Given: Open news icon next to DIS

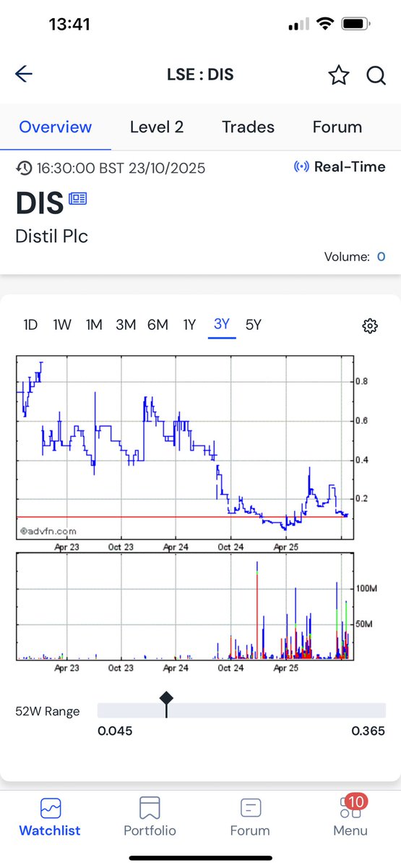Looking at the screenshot, I should click(x=77, y=199).
